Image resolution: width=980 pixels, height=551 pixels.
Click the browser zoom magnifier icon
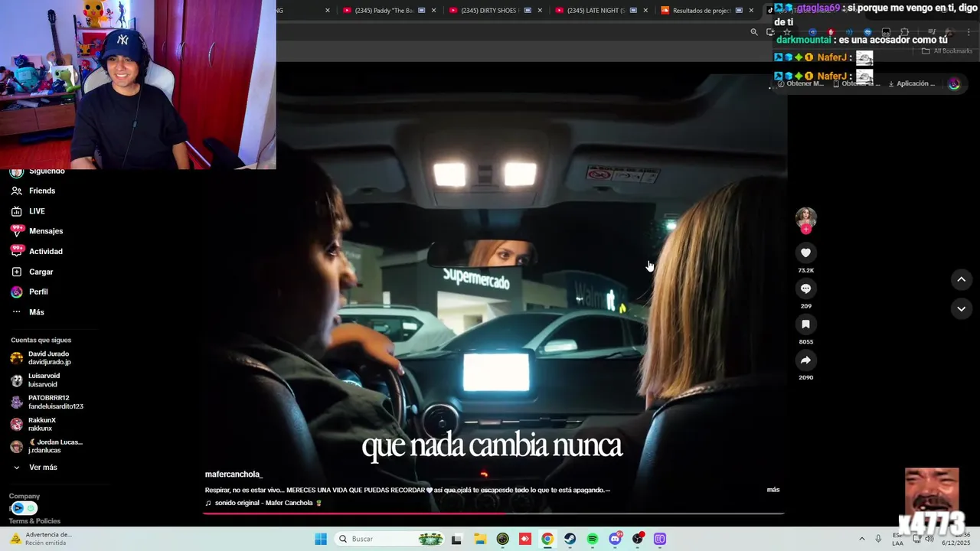click(754, 32)
